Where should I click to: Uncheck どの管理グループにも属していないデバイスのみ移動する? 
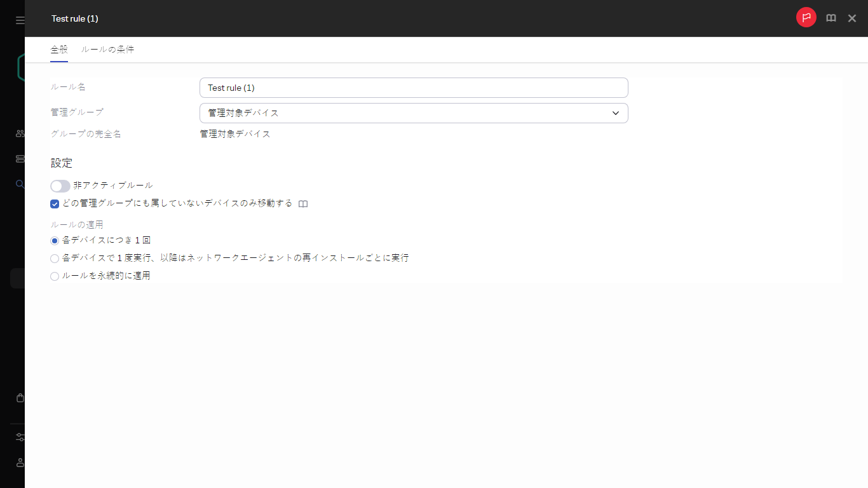point(54,203)
